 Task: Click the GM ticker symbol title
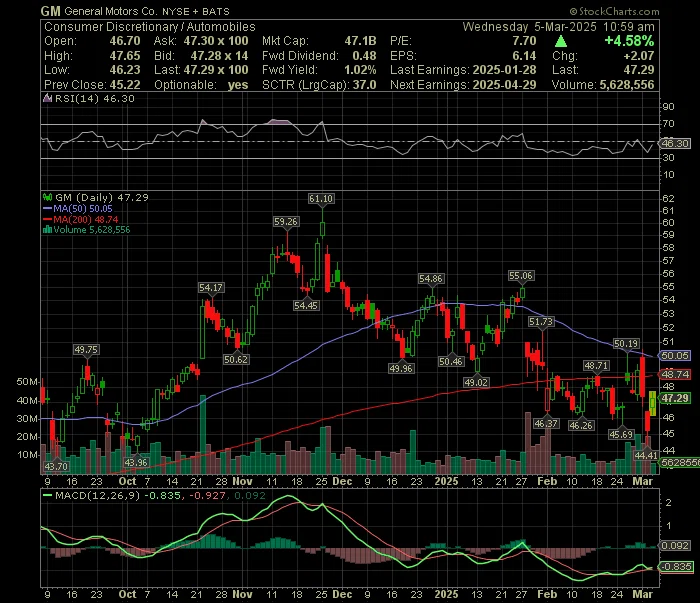[50, 11]
